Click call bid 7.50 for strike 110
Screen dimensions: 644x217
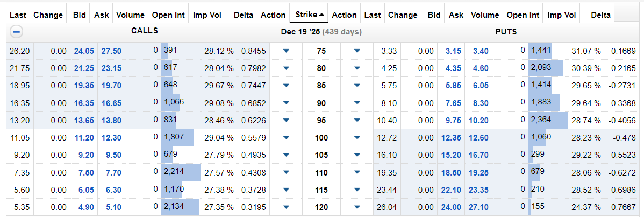(x=86, y=172)
